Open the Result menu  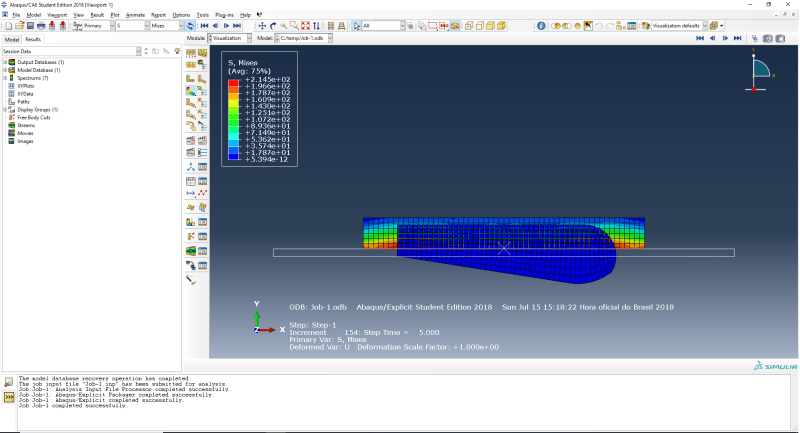(97, 15)
